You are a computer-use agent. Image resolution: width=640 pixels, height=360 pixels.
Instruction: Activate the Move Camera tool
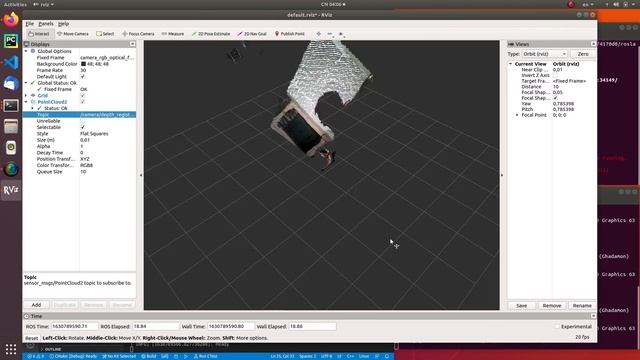tap(73, 34)
